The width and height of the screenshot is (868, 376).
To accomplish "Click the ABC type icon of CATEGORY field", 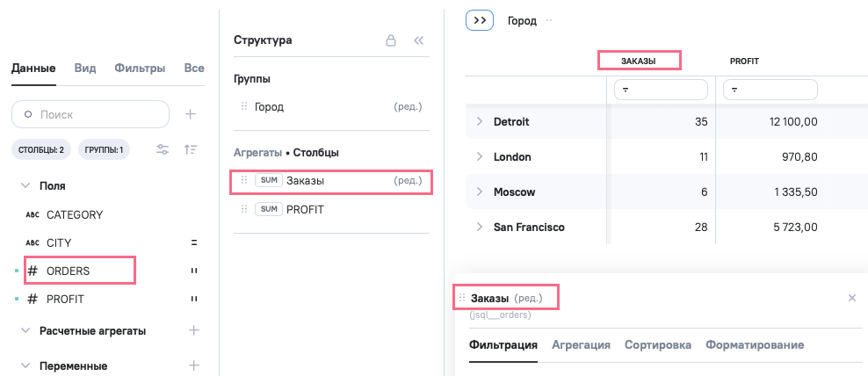I will [33, 215].
